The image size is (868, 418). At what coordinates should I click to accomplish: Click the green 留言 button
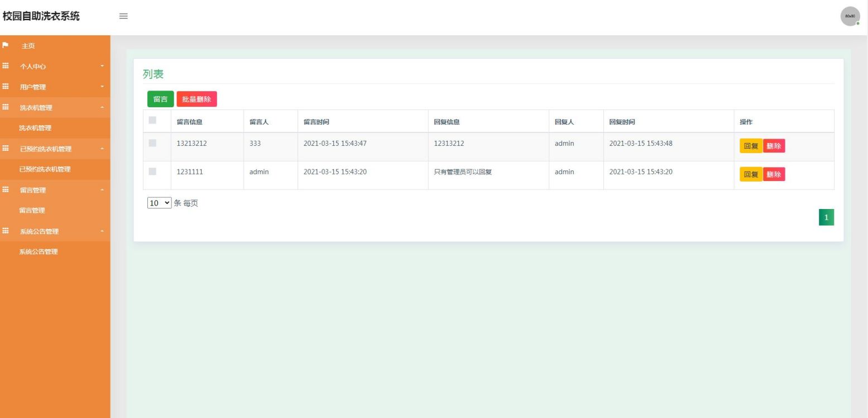(x=161, y=99)
